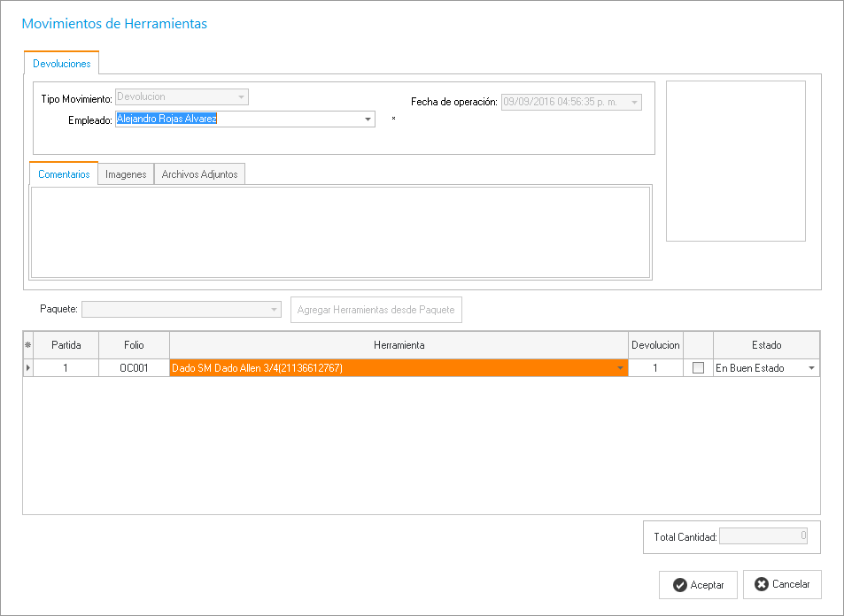Viewport: 844px width, 616px height.
Task: Select the Devoluciones tab
Action: [x=61, y=64]
